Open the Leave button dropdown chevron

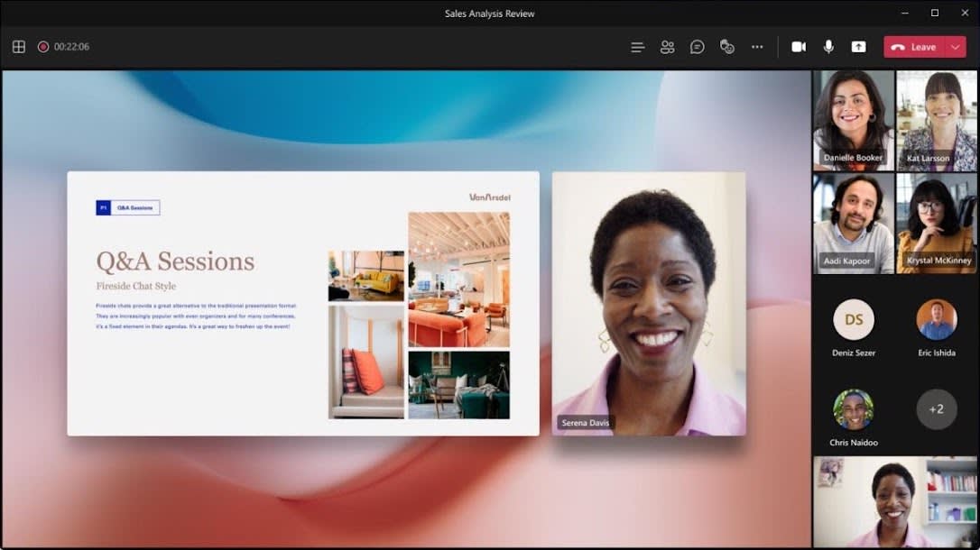click(x=953, y=46)
